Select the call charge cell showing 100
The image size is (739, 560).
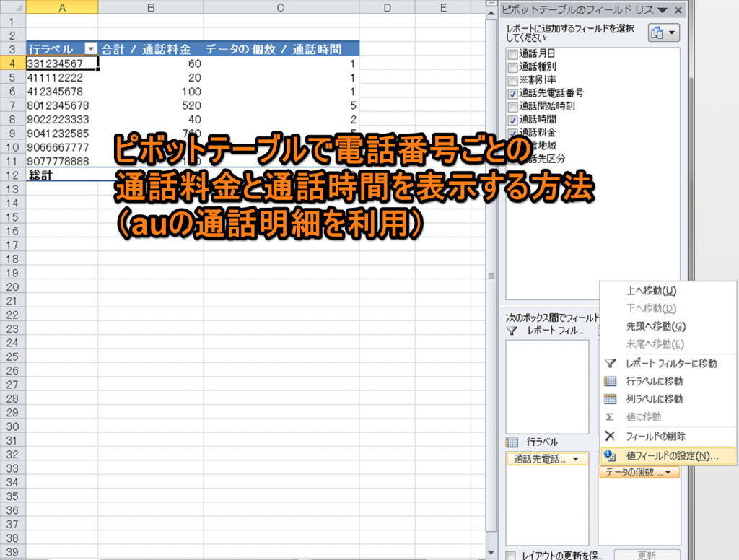pyautogui.click(x=151, y=92)
